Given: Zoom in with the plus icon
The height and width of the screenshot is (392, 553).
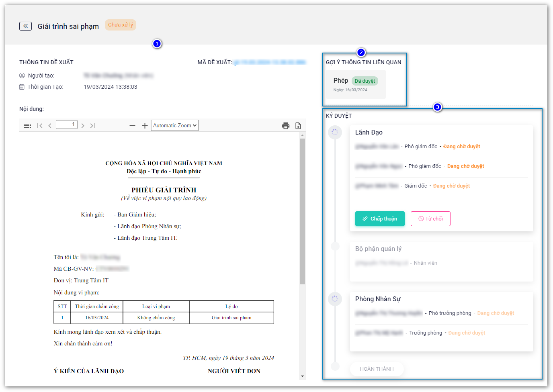Looking at the screenshot, I should tap(145, 126).
